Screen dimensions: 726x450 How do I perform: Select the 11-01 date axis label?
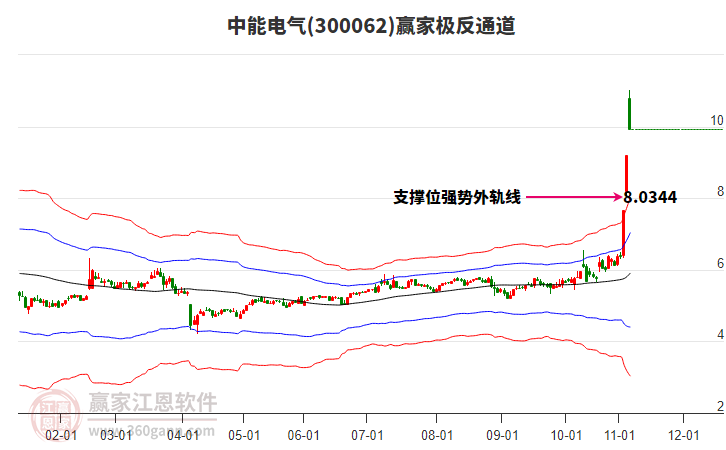tap(619, 436)
